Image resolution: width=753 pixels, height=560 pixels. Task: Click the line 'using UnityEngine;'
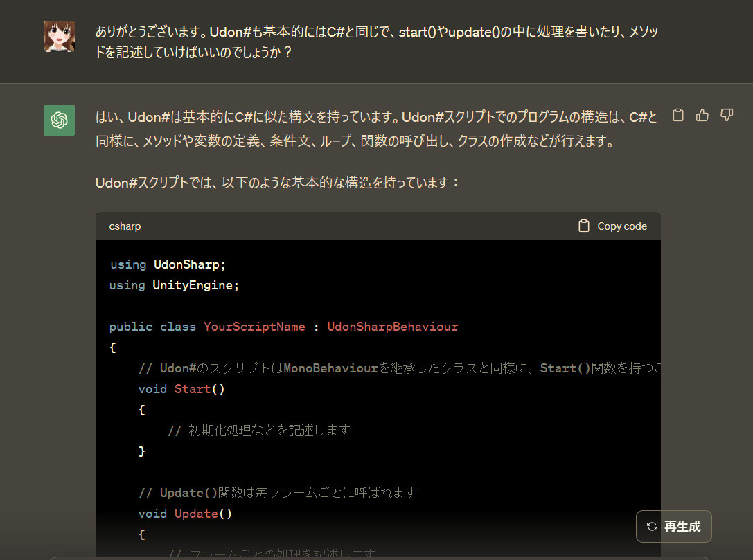pyautogui.click(x=174, y=285)
